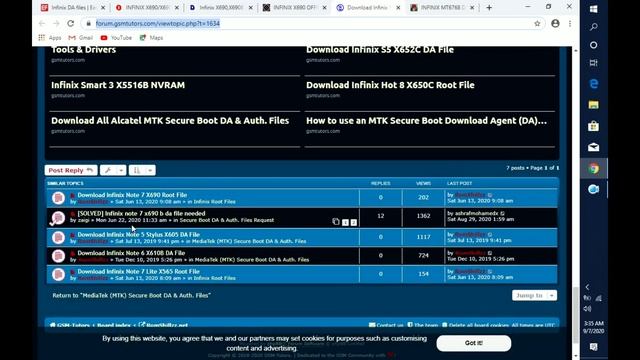This screenshot has width=640, height=360.
Task: Open Download Infinix S5 X652C DA File article
Action: pyautogui.click(x=380, y=50)
